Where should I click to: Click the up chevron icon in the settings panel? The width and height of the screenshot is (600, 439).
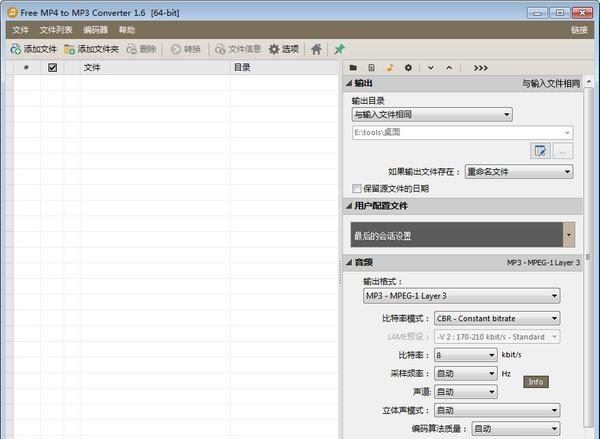click(449, 68)
